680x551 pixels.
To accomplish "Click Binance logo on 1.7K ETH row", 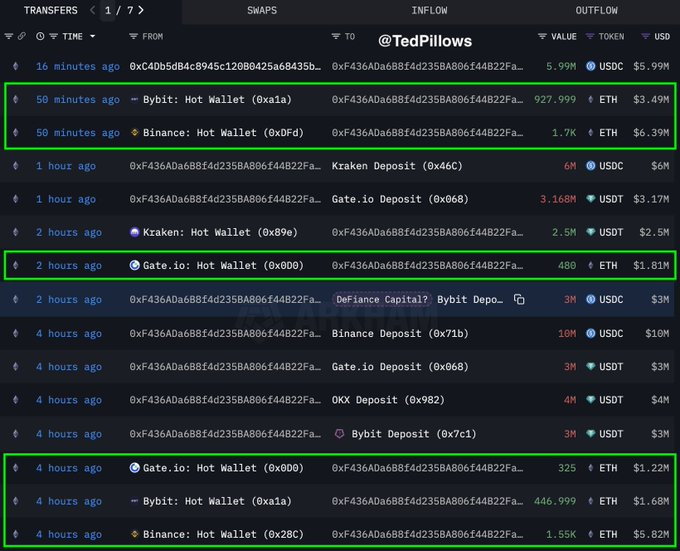I will pos(134,132).
